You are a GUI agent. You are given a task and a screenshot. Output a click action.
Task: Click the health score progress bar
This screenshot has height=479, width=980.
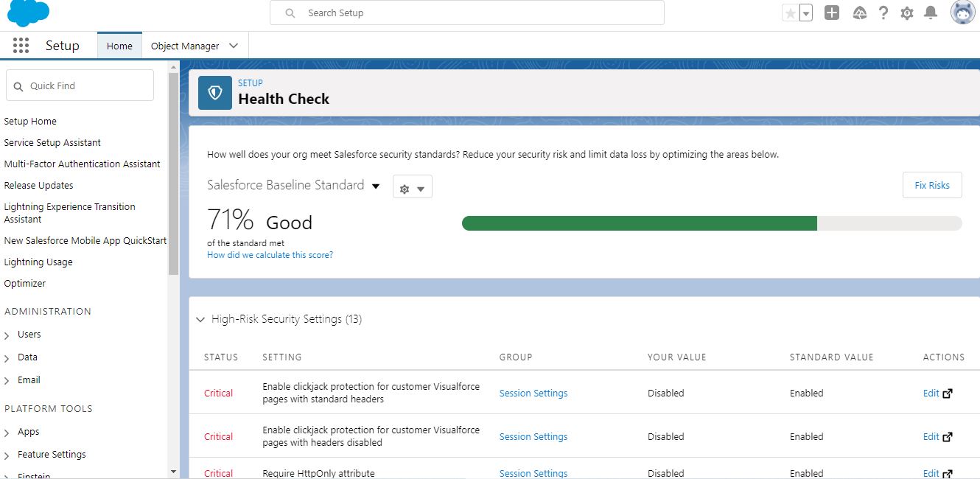pyautogui.click(x=711, y=223)
